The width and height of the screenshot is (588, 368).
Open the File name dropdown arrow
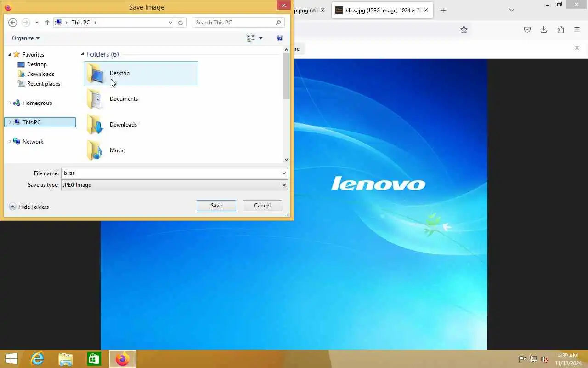click(284, 173)
